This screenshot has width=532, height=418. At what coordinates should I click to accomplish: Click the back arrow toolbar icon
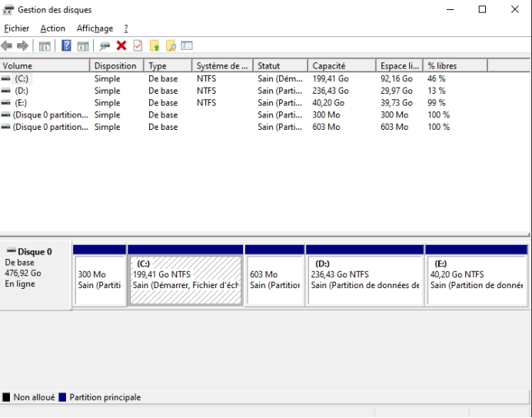pyautogui.click(x=7, y=46)
